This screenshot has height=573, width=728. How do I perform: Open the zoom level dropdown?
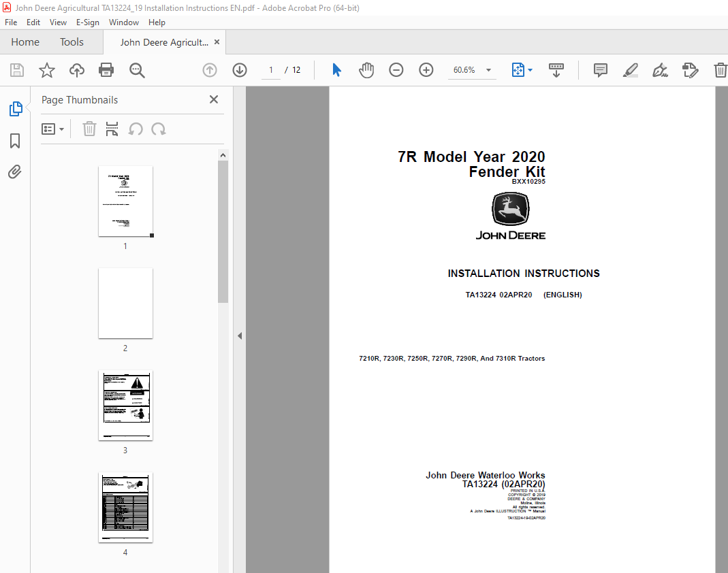click(x=488, y=70)
